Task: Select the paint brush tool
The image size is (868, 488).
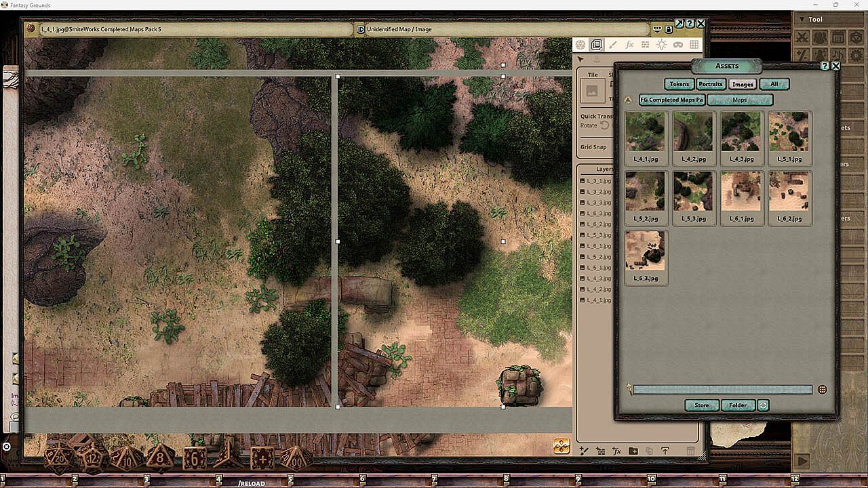Action: point(613,45)
